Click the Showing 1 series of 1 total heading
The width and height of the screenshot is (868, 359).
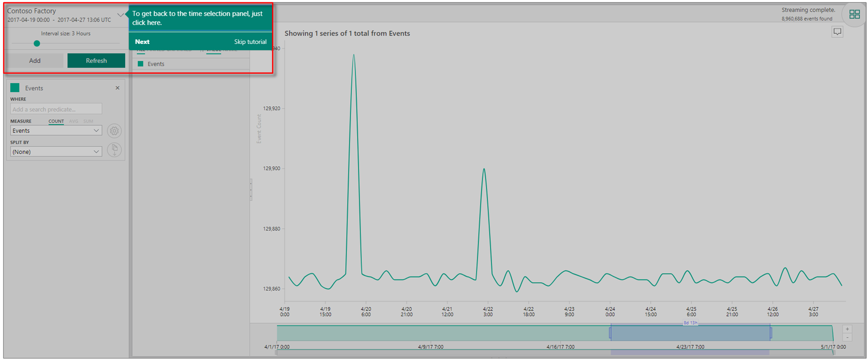coord(347,33)
